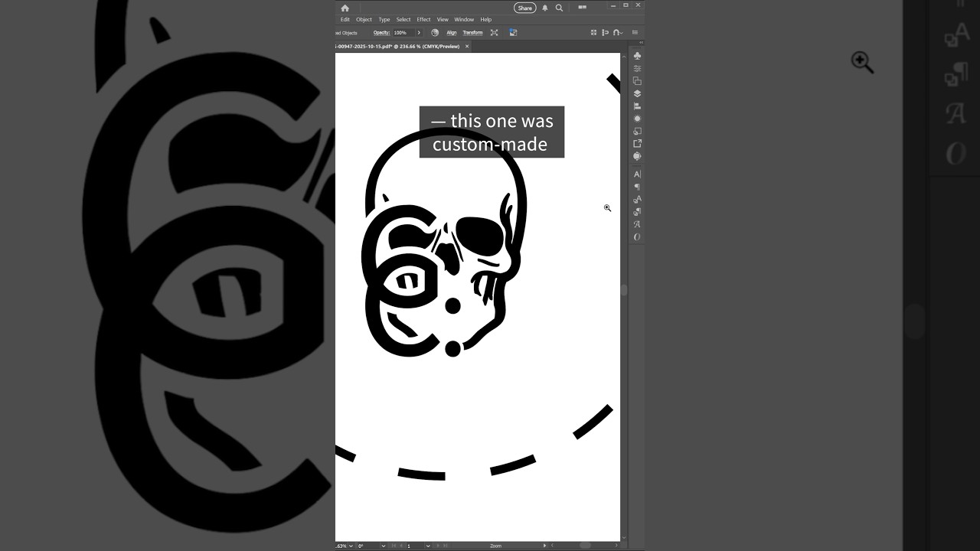
Task: Open the Transform panel icon in dock
Action: pyautogui.click(x=637, y=131)
